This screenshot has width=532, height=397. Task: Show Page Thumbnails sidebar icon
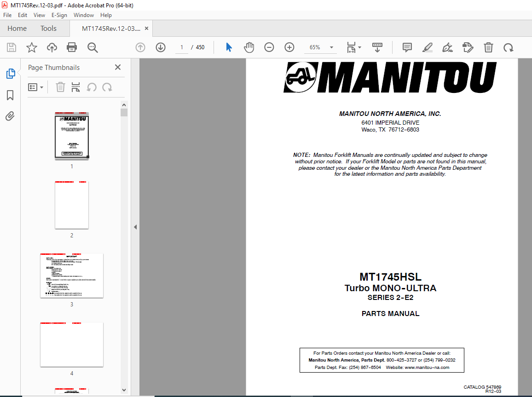tap(11, 74)
